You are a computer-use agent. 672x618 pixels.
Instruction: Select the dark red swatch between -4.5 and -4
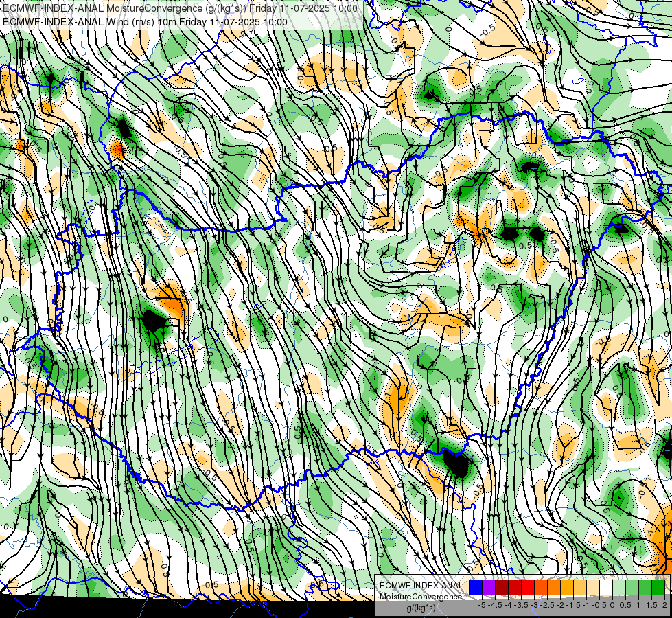[502, 588]
